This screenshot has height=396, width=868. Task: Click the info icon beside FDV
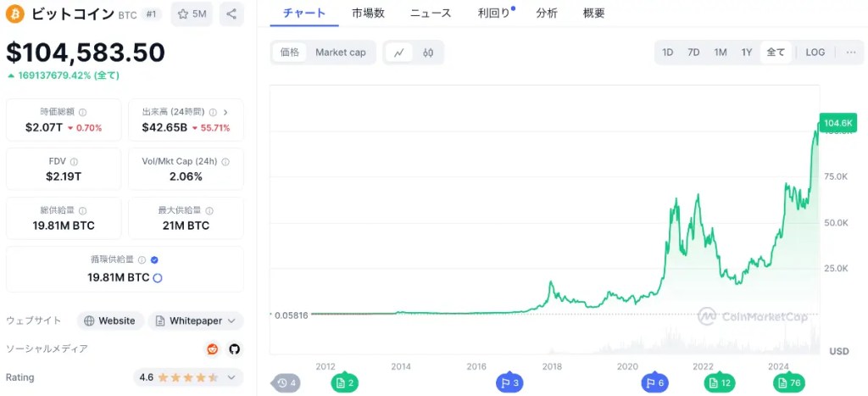point(75,162)
